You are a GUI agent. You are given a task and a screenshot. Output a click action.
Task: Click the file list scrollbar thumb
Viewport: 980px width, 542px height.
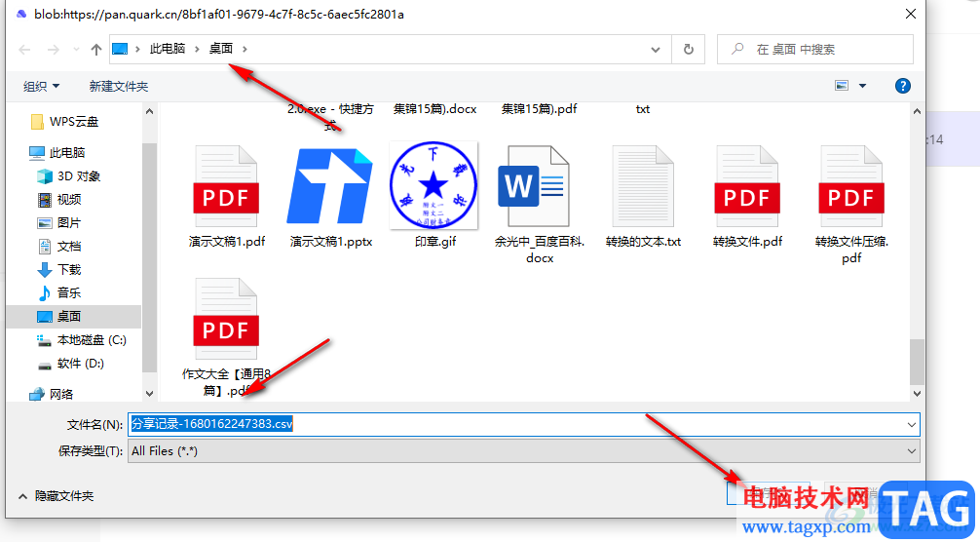coord(917,362)
